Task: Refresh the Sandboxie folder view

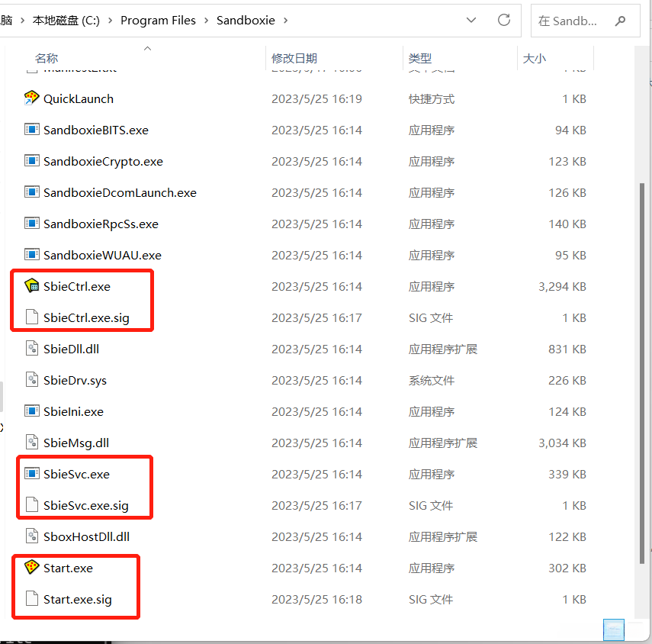Action: point(504,20)
